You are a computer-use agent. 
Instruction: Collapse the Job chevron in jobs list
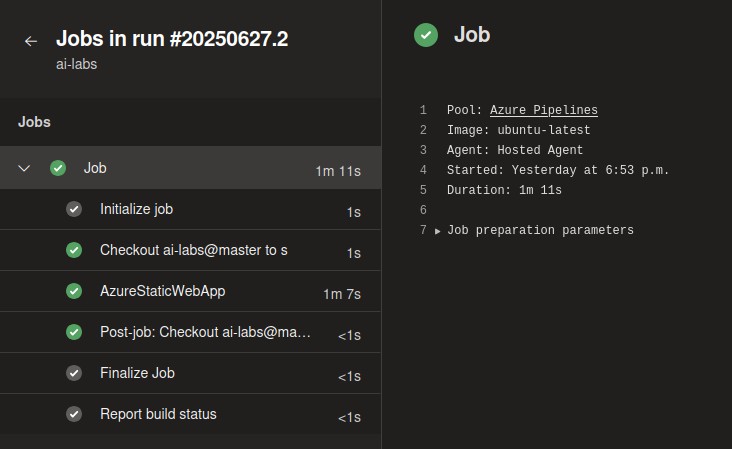[24, 168]
